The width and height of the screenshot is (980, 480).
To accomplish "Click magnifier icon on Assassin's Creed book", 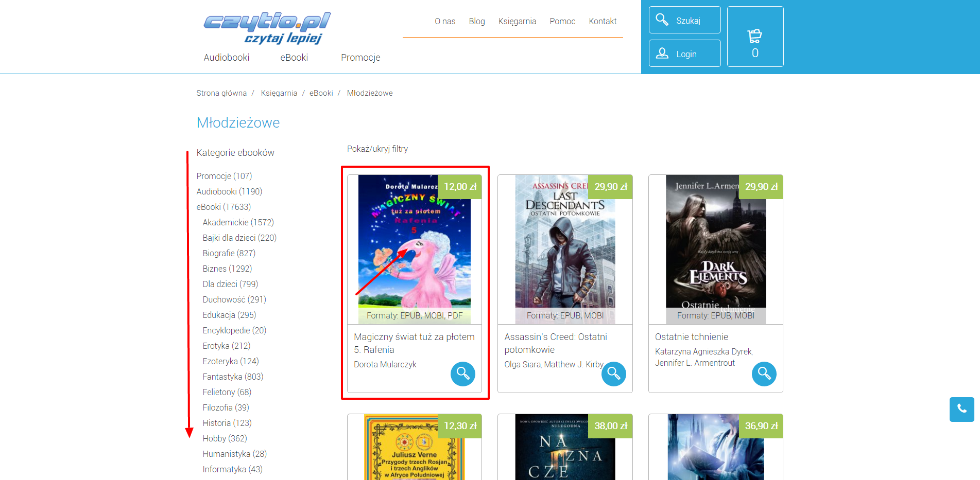I will [x=614, y=374].
